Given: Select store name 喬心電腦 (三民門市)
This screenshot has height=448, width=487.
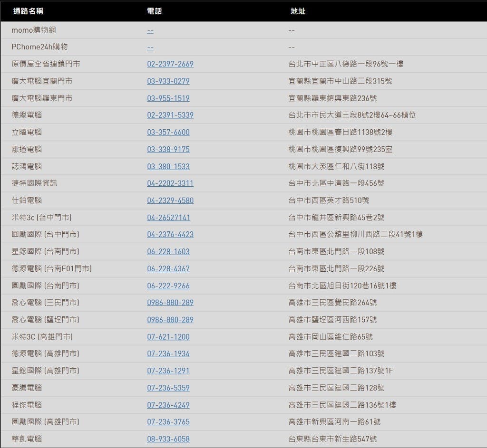Looking at the screenshot, I should point(45,303).
